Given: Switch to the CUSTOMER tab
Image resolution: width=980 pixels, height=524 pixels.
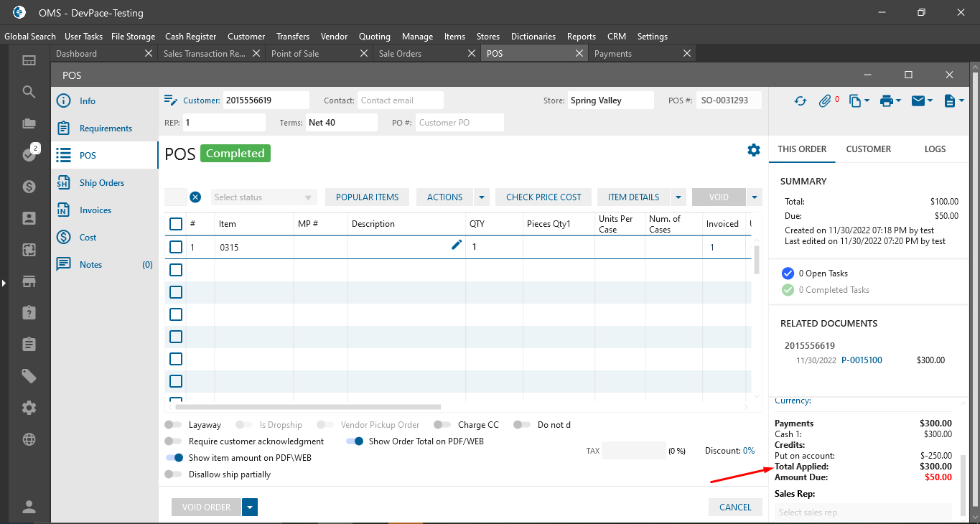Looking at the screenshot, I should coord(868,149).
